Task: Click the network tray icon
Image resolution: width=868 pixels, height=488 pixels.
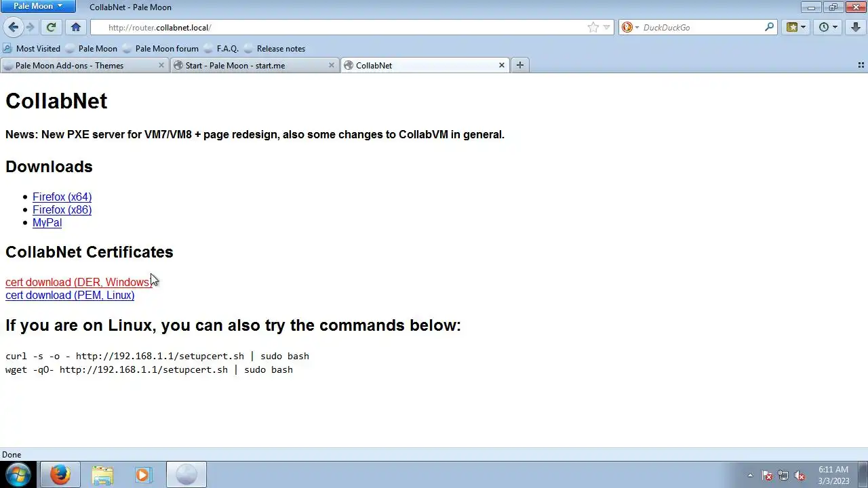Action: click(x=783, y=475)
